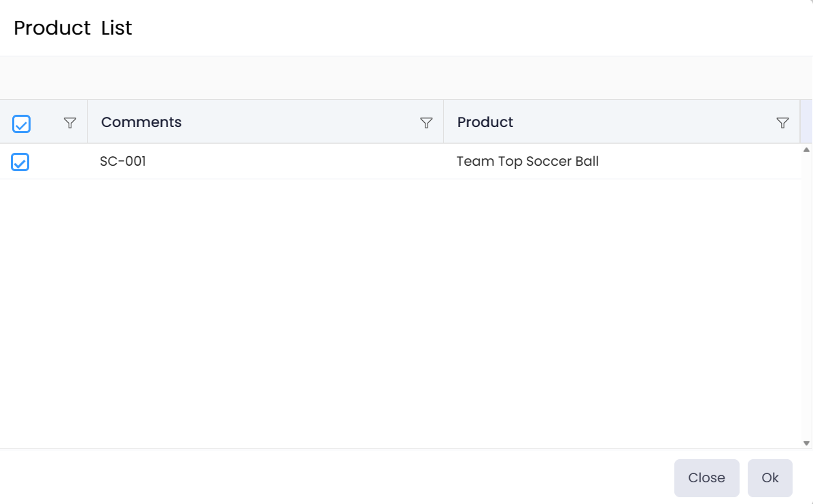Click divider between Comments and Product headers
The image size is (813, 504).
pyautogui.click(x=443, y=122)
